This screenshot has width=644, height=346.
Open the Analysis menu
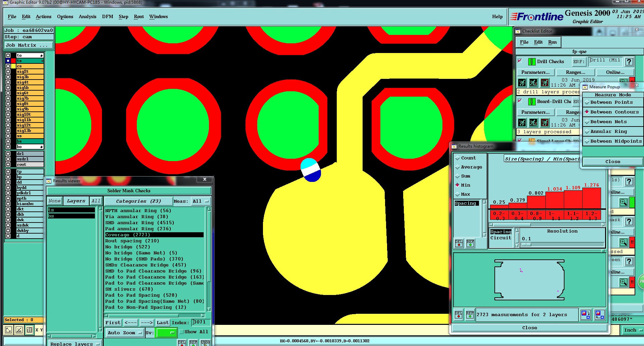[88, 17]
